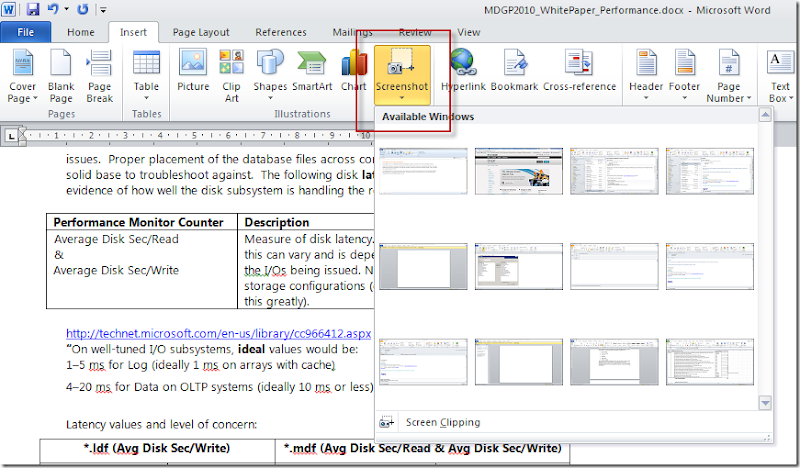Viewport: 800px width, 468px height.
Task: Insert a SmartArt graphic
Action: pyautogui.click(x=312, y=70)
